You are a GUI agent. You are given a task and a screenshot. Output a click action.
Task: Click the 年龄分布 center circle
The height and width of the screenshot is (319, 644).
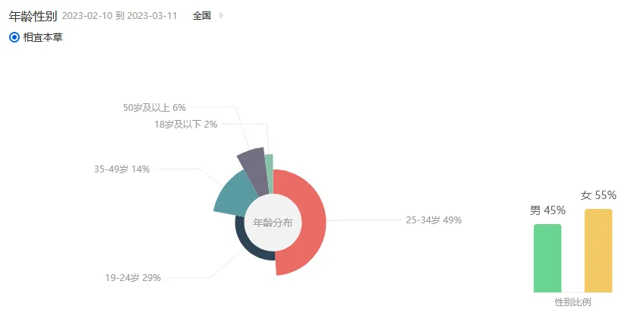[x=273, y=223]
